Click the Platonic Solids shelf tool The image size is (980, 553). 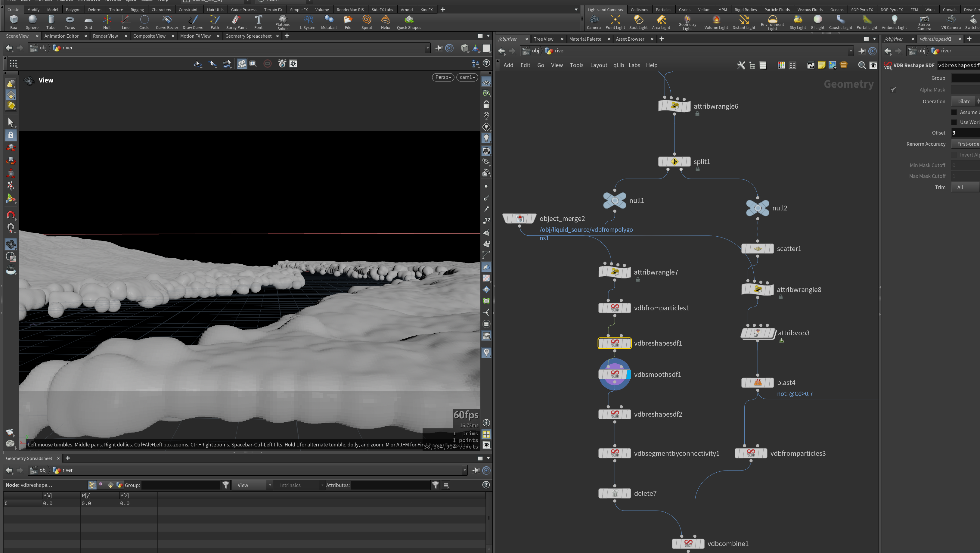coord(282,23)
